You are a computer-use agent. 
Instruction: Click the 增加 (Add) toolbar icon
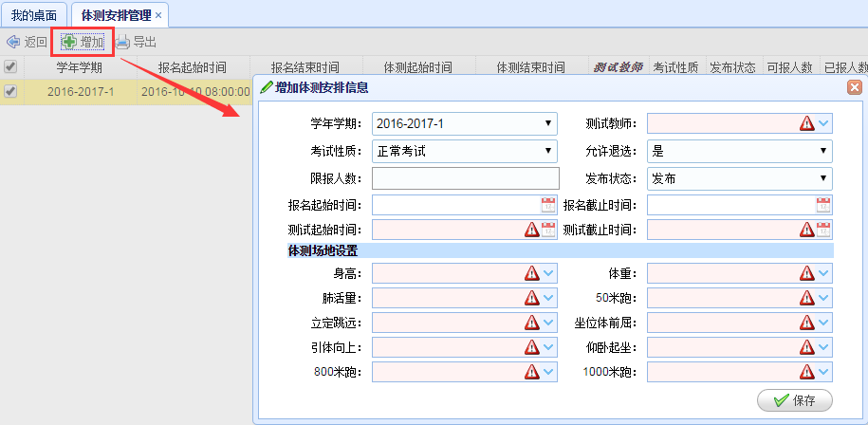(70, 42)
